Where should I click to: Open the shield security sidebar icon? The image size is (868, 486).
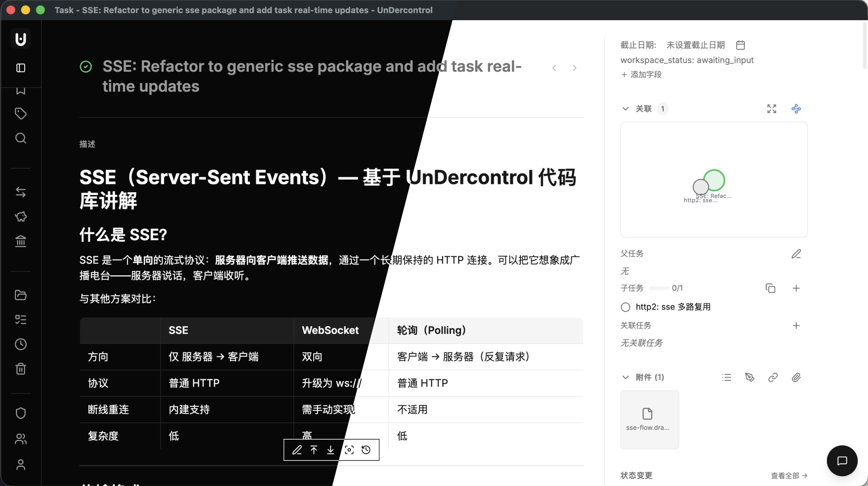pos(21,413)
